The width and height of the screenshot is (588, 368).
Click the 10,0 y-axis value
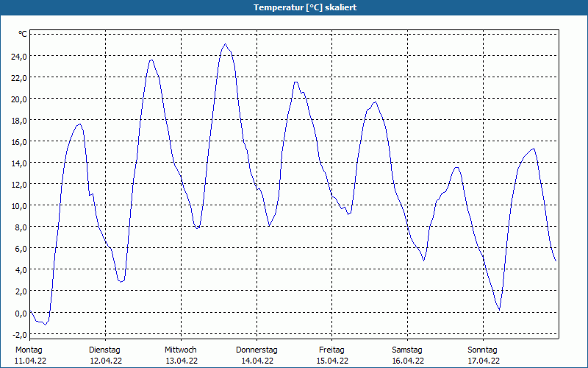click(19, 206)
